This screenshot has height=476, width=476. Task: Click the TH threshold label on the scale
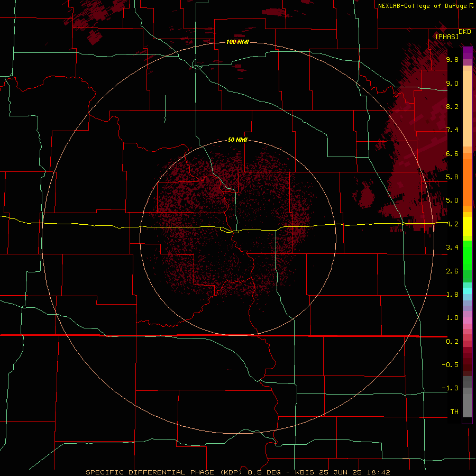click(x=454, y=412)
